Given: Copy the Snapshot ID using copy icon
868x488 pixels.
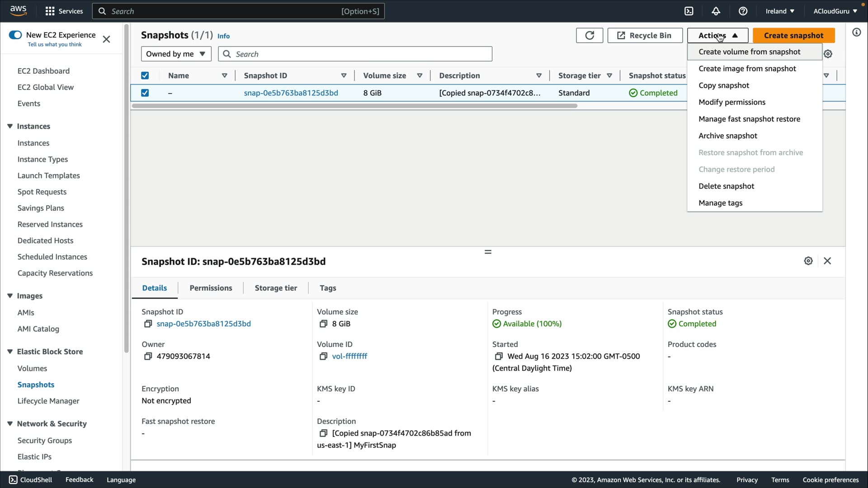Looking at the screenshot, I should coord(148,324).
